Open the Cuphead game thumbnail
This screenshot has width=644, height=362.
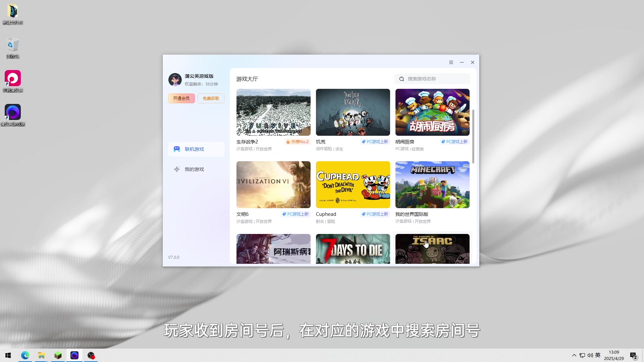353,185
